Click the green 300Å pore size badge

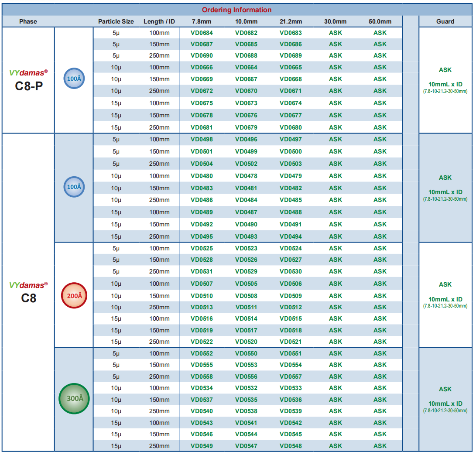tap(74, 399)
